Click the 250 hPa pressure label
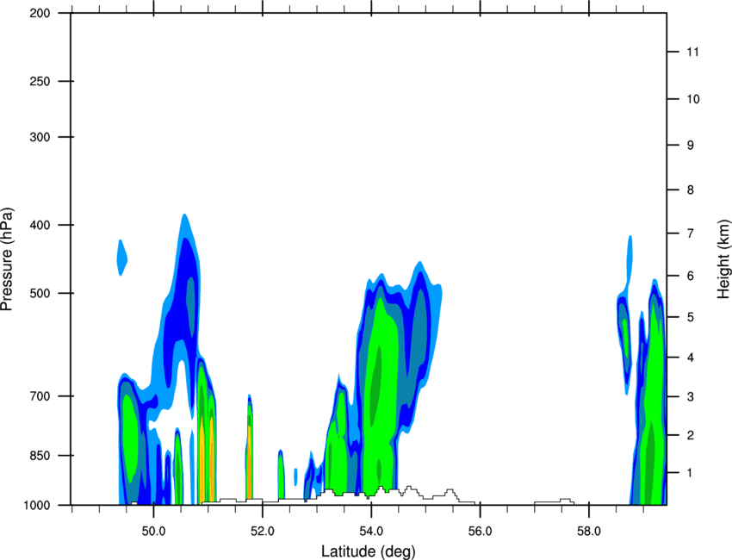The height and width of the screenshot is (560, 732). click(x=40, y=81)
